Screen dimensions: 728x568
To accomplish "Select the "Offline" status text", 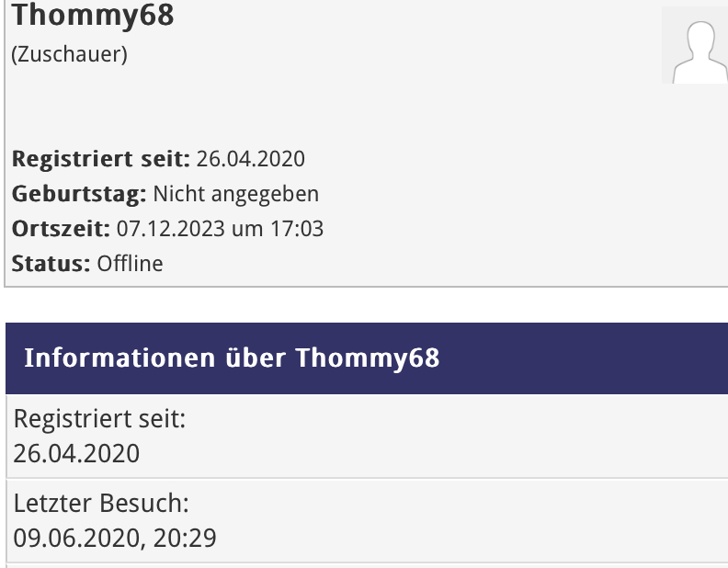I will pyautogui.click(x=130, y=264).
